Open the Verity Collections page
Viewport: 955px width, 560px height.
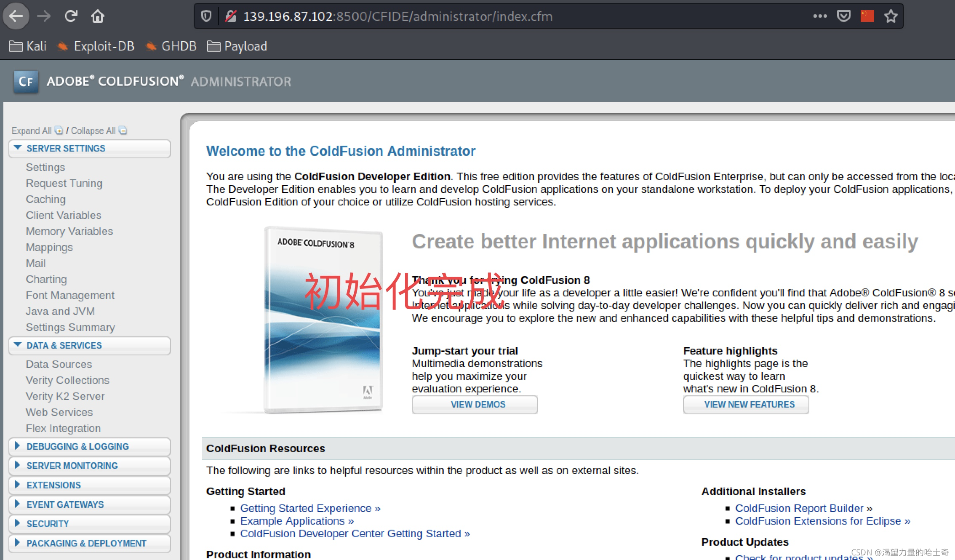click(67, 380)
